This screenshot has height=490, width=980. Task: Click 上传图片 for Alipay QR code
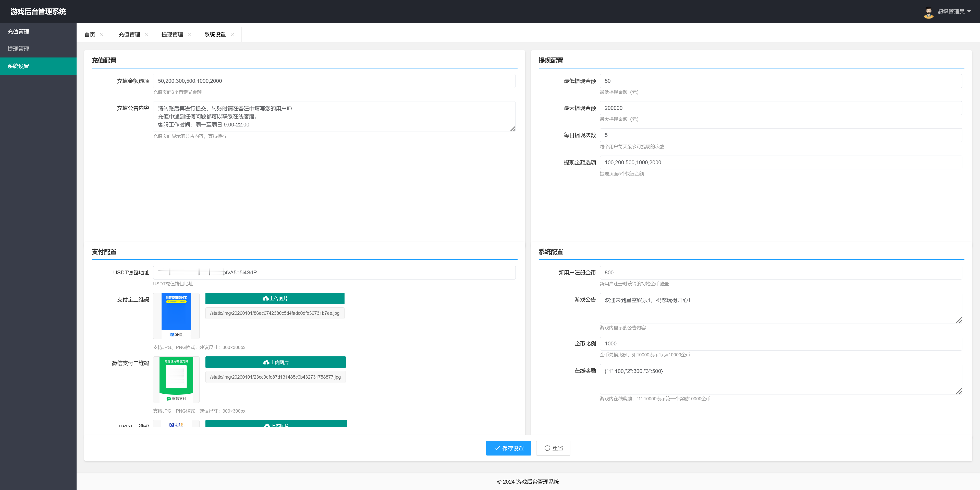pyautogui.click(x=275, y=298)
